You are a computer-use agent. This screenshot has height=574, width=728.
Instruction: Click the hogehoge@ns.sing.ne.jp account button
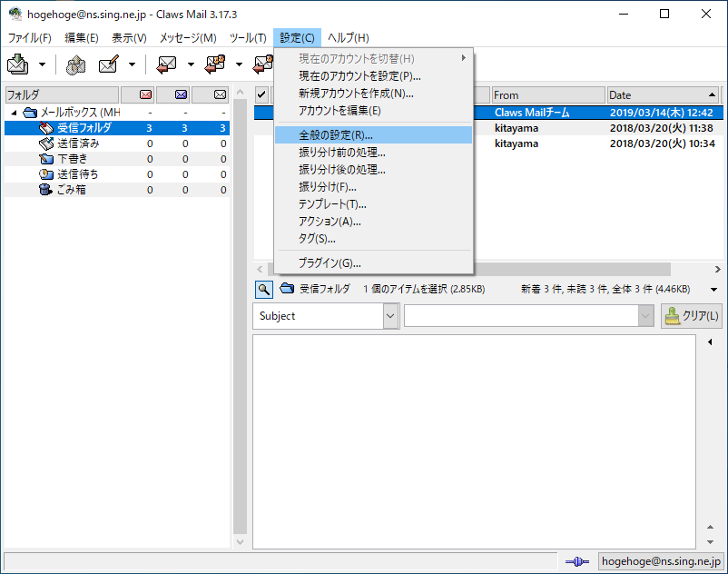661,561
